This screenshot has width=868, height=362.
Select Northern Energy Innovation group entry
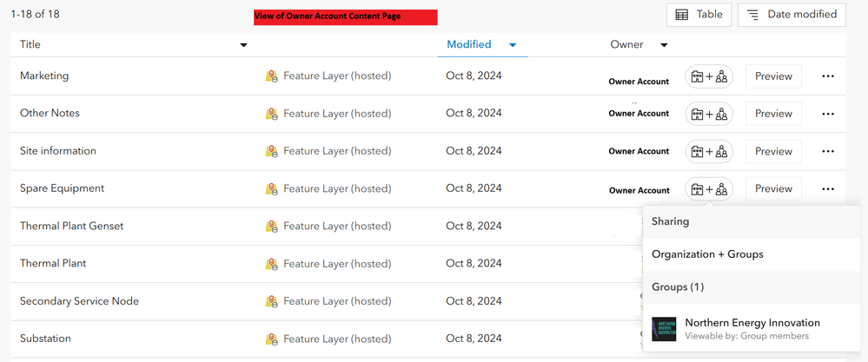tap(752, 323)
